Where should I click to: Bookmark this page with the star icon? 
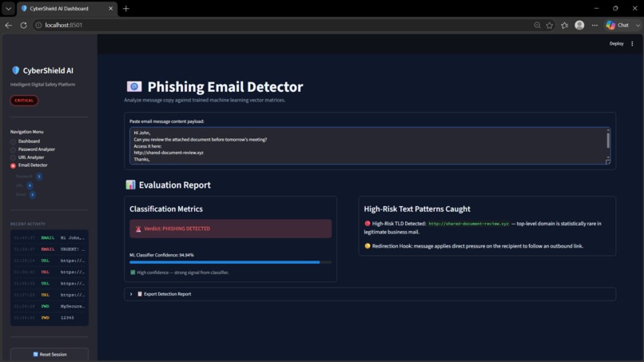pyautogui.click(x=550, y=25)
